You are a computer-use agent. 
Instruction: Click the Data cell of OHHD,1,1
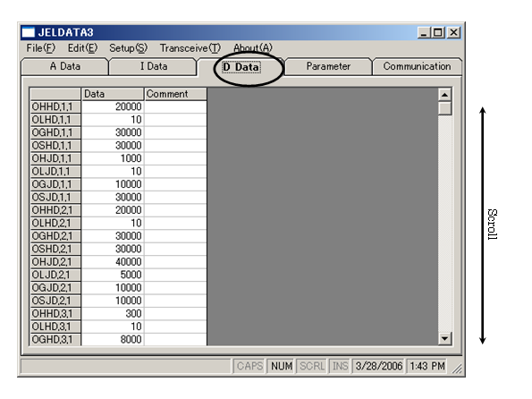click(113, 106)
